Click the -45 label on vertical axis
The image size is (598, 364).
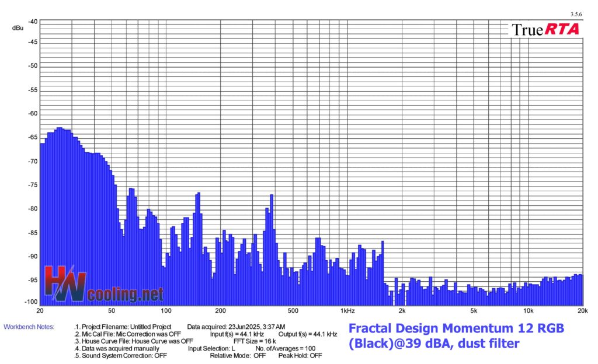33,42
